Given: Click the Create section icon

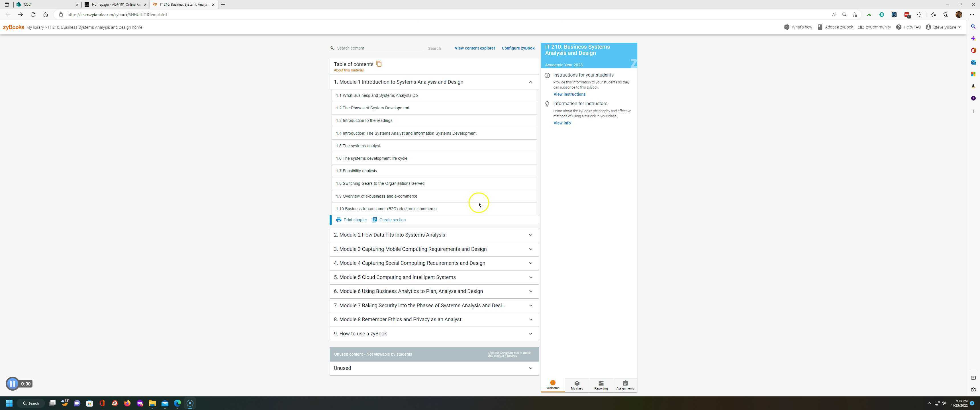Looking at the screenshot, I should [x=374, y=220].
